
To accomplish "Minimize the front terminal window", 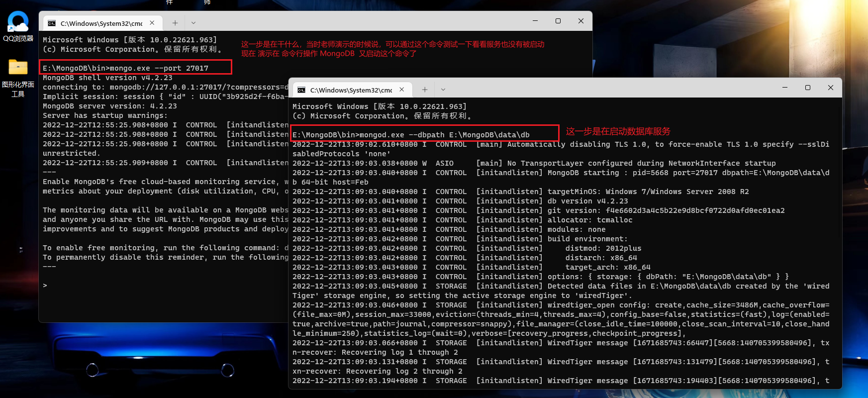I will pos(785,88).
